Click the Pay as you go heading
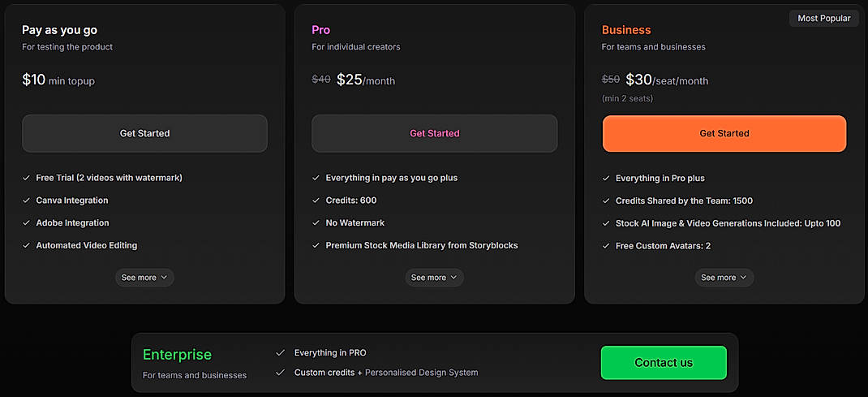Image resolution: width=868 pixels, height=397 pixels. [60, 30]
